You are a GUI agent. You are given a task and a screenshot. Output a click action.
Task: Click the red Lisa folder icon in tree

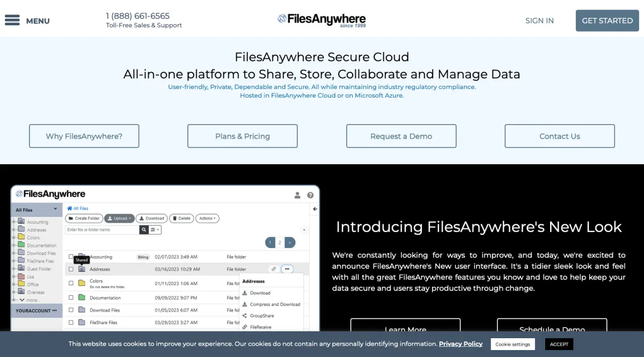click(21, 276)
